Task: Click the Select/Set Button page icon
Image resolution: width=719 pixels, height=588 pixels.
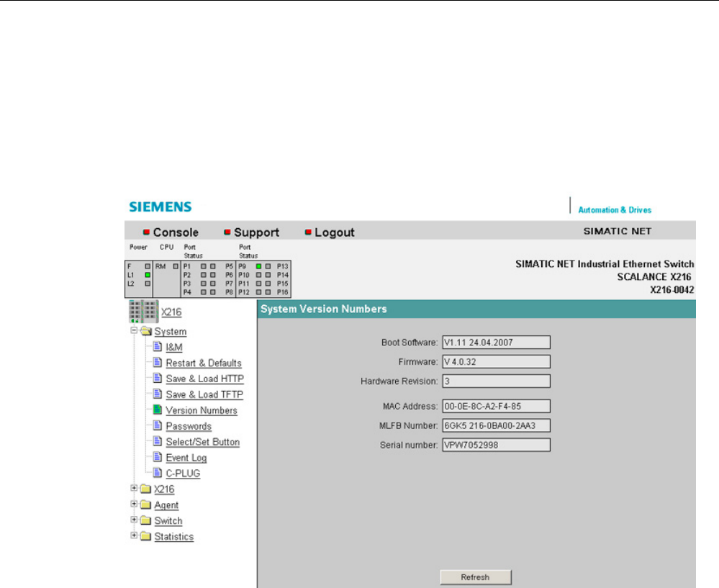Action: tap(158, 440)
